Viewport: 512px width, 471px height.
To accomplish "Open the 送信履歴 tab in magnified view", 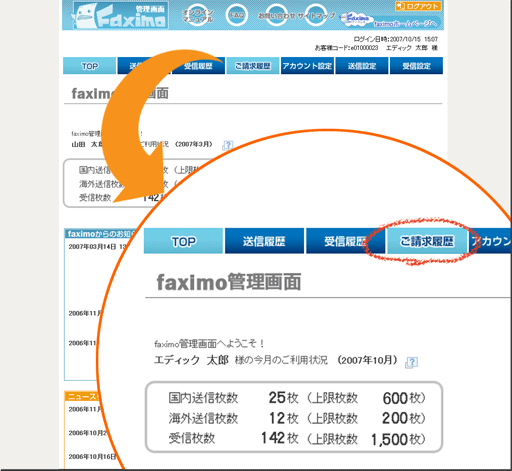I will [264, 241].
